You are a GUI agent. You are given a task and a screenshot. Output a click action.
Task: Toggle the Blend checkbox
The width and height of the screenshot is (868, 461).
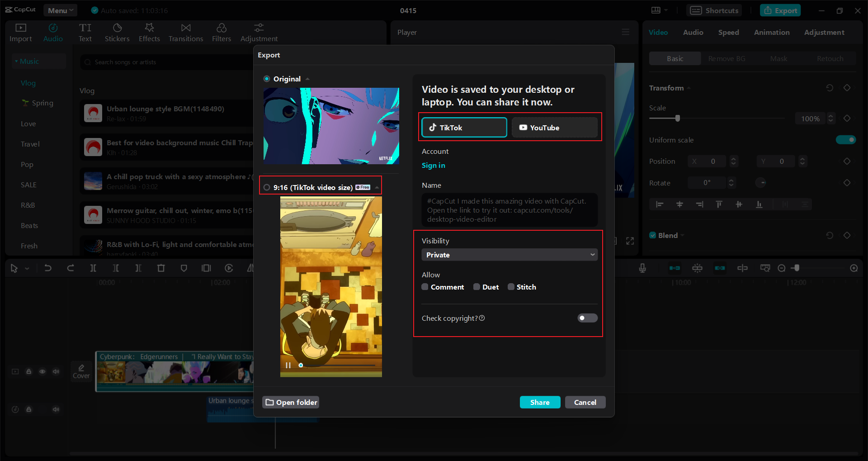[x=653, y=235]
